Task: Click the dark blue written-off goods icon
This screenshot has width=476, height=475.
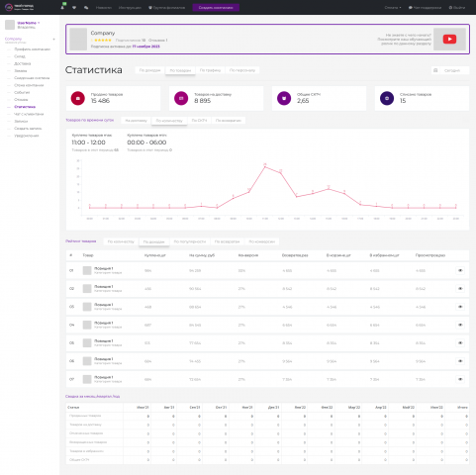Action: 387,98
